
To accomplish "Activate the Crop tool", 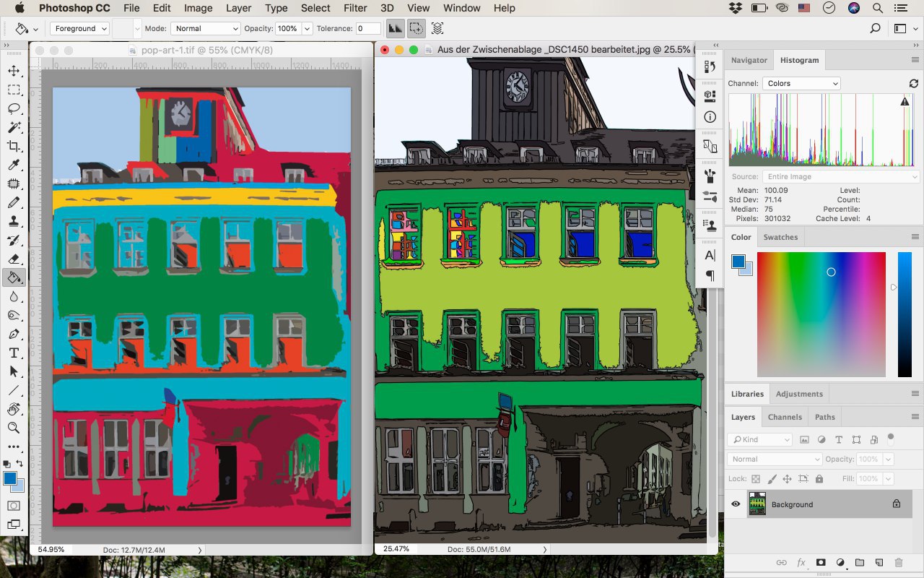I will coord(14,146).
